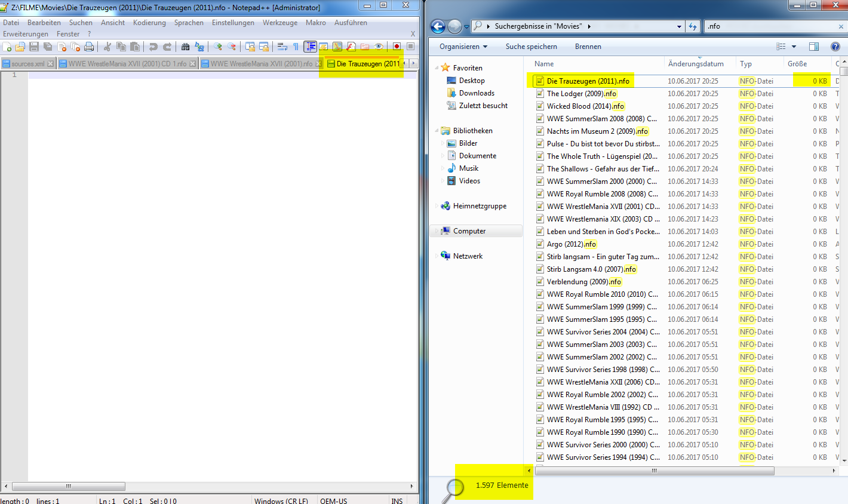Open the Einstellungen menu
This screenshot has height=504, width=848.
click(x=233, y=23)
